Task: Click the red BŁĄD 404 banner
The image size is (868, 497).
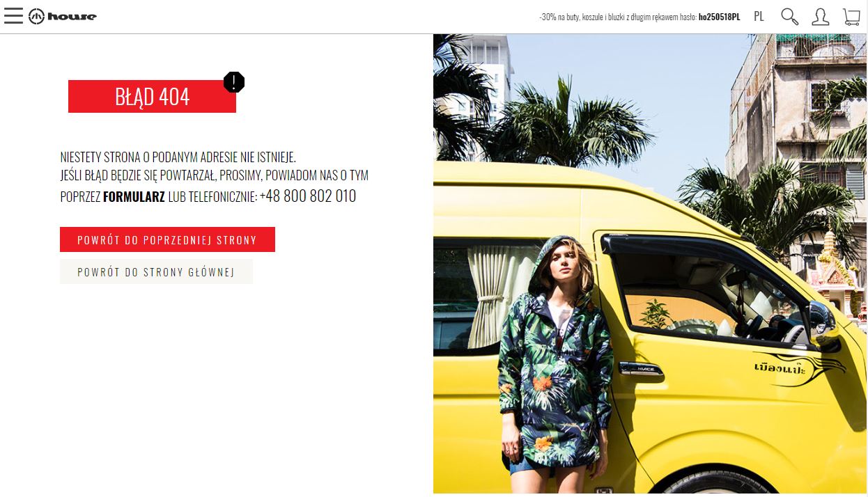Action: (152, 97)
